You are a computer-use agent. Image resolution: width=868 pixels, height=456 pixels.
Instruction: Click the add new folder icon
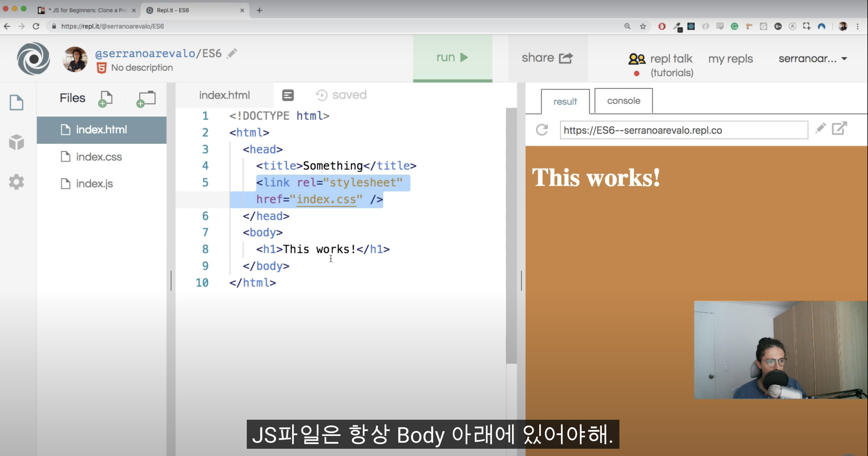[x=146, y=99]
